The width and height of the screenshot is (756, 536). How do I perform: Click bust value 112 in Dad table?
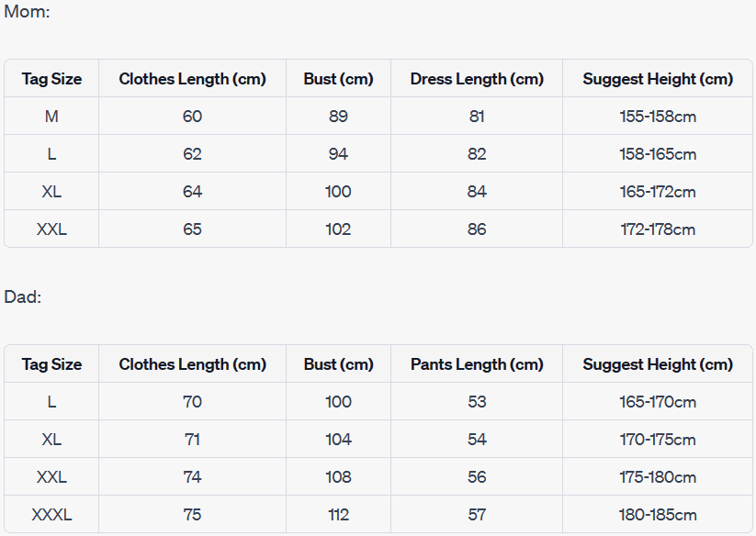tap(338, 515)
